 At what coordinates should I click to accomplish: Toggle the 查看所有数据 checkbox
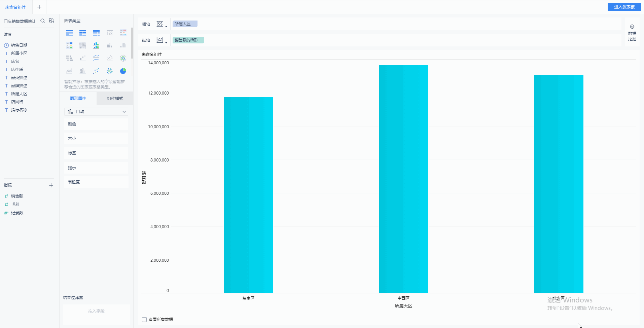click(x=144, y=320)
